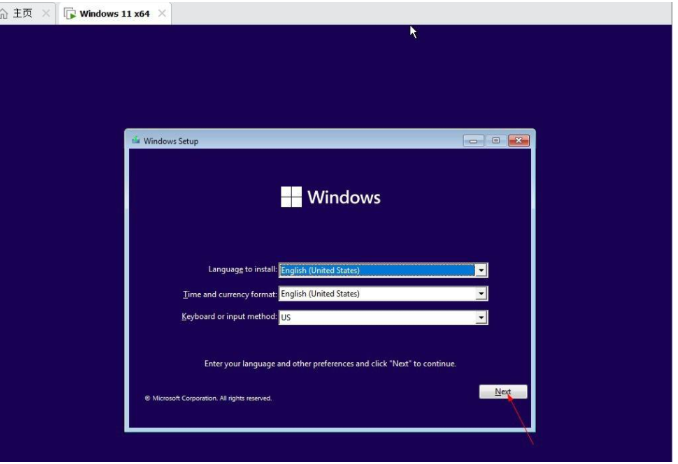Click the Windows logo in the setup dialog
The width and height of the screenshot is (678, 464).
291,197
